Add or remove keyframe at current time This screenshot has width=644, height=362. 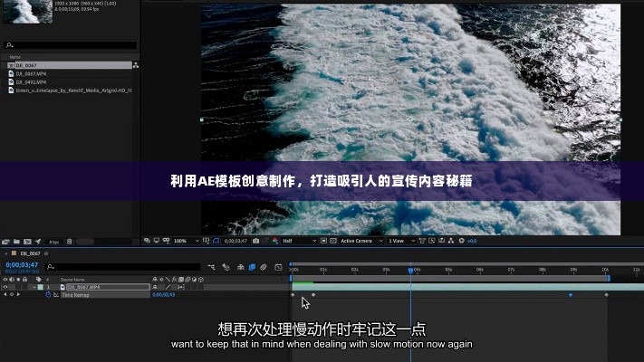point(12,294)
